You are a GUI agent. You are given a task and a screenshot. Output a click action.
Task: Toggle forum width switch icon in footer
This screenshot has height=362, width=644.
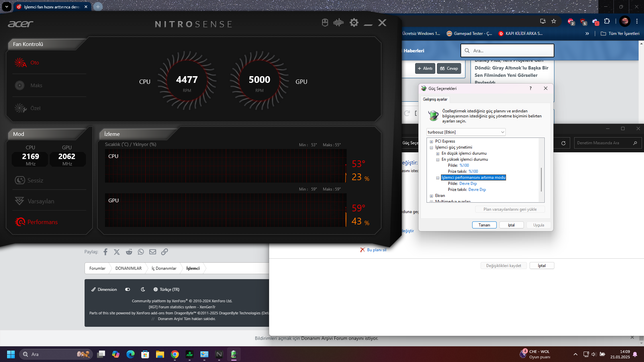point(128,290)
